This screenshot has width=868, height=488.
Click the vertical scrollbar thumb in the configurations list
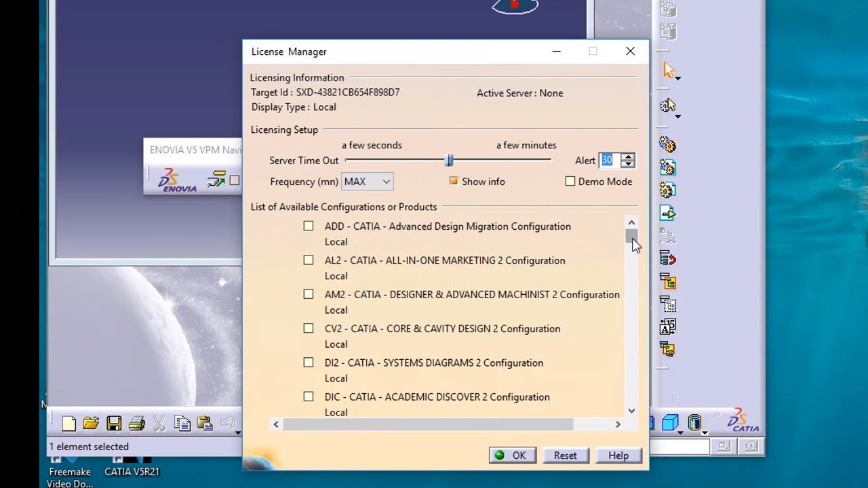click(631, 237)
